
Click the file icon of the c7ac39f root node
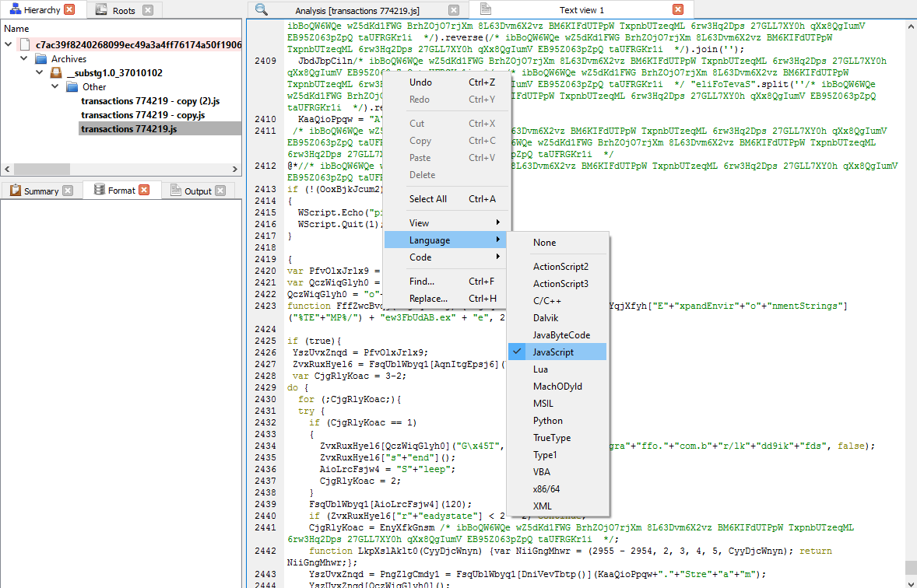(25, 45)
